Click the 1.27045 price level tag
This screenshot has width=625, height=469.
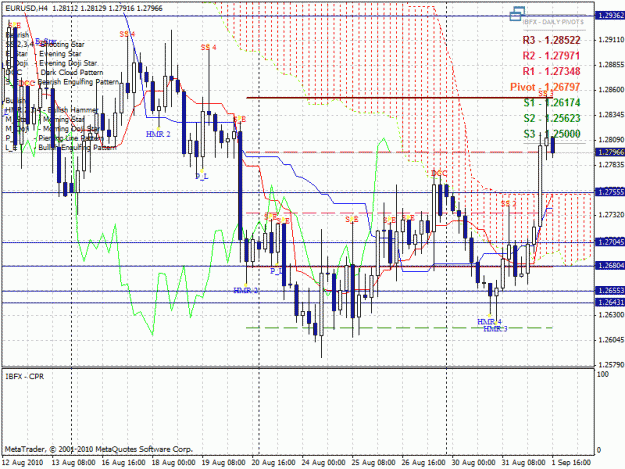[x=610, y=242]
